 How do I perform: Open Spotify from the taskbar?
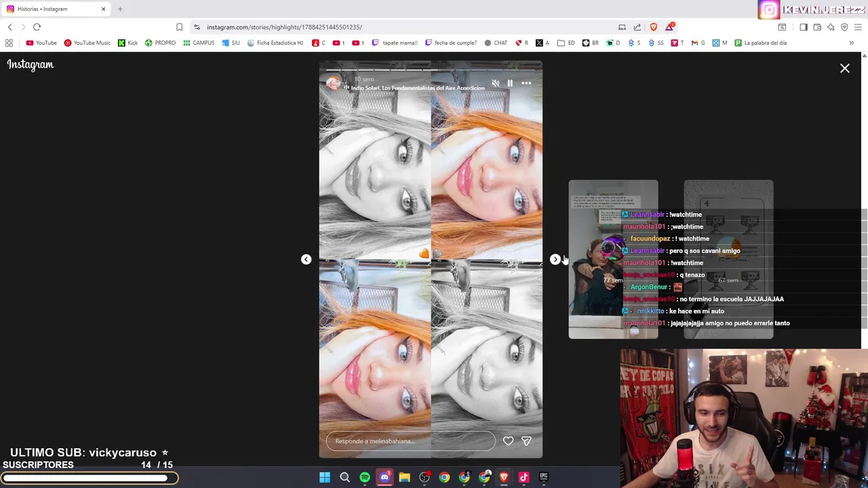click(x=365, y=477)
